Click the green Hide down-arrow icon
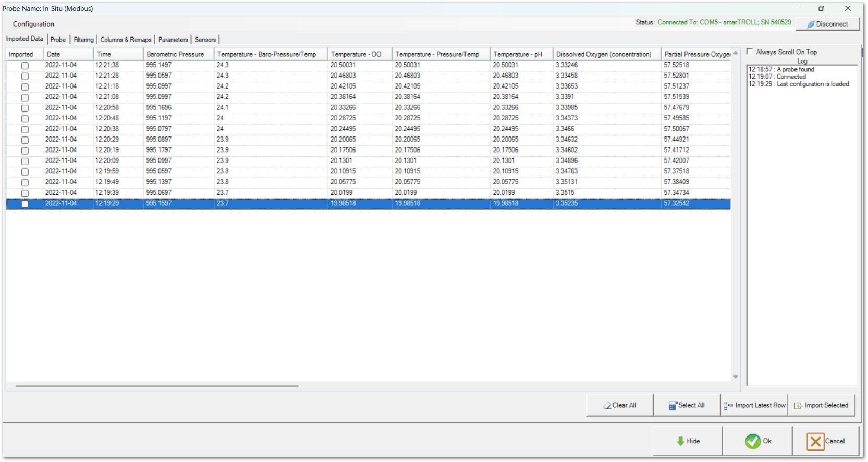 (x=680, y=441)
